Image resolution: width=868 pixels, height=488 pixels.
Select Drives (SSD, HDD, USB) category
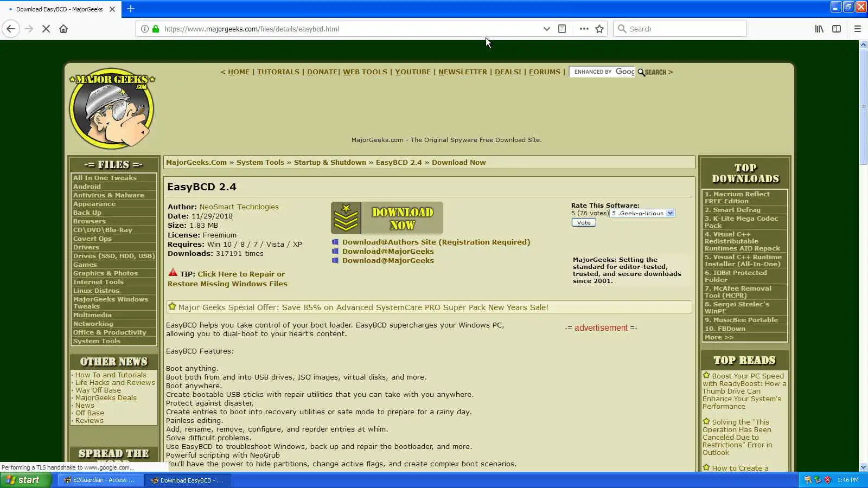pyautogui.click(x=114, y=256)
